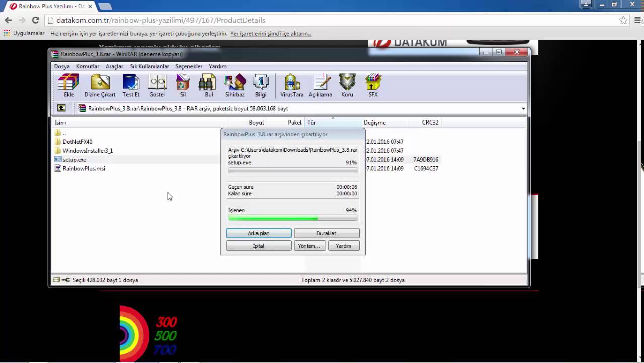Click the up-one-level folder arrow icon
644x363 pixels.
(61, 108)
